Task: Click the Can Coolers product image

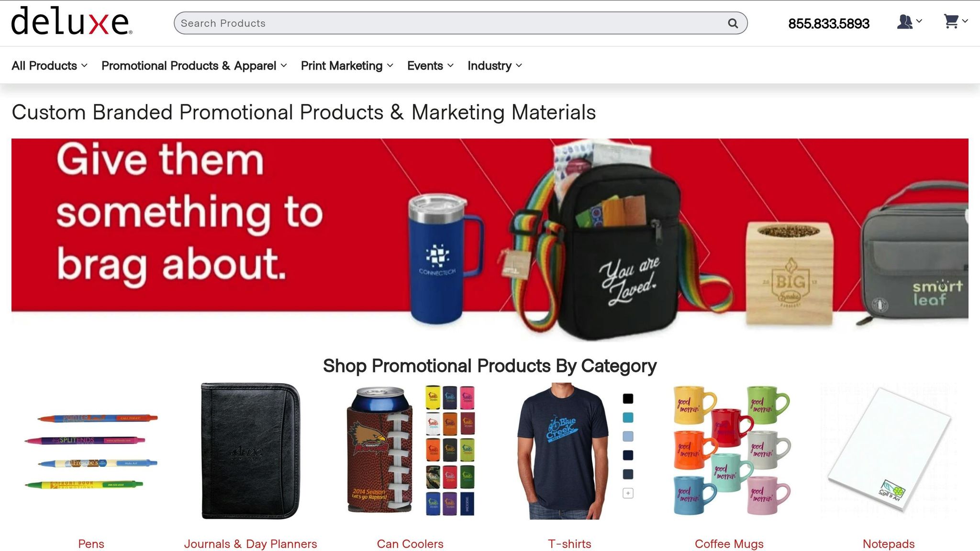Action: (410, 451)
